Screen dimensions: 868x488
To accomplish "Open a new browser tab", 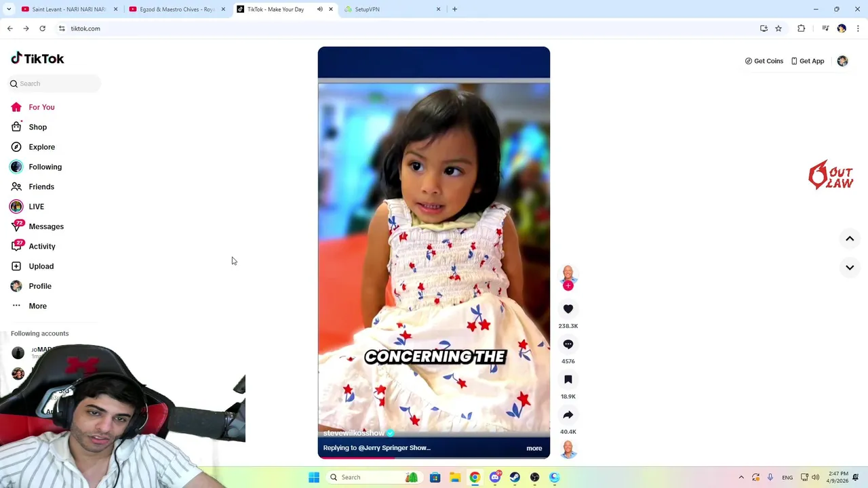I will (x=454, y=9).
